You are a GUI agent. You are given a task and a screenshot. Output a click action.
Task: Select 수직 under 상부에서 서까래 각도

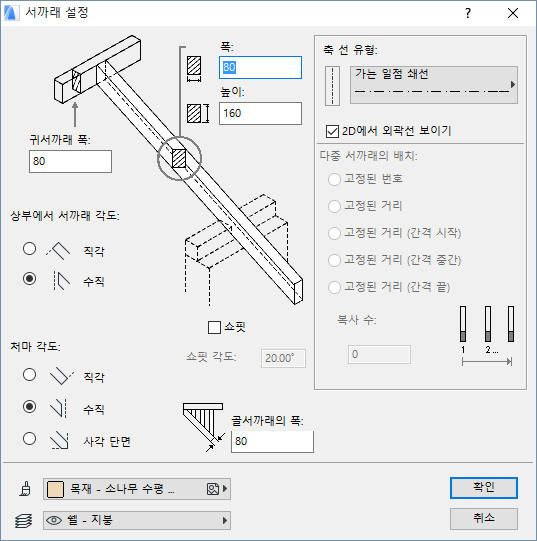pyautogui.click(x=30, y=278)
